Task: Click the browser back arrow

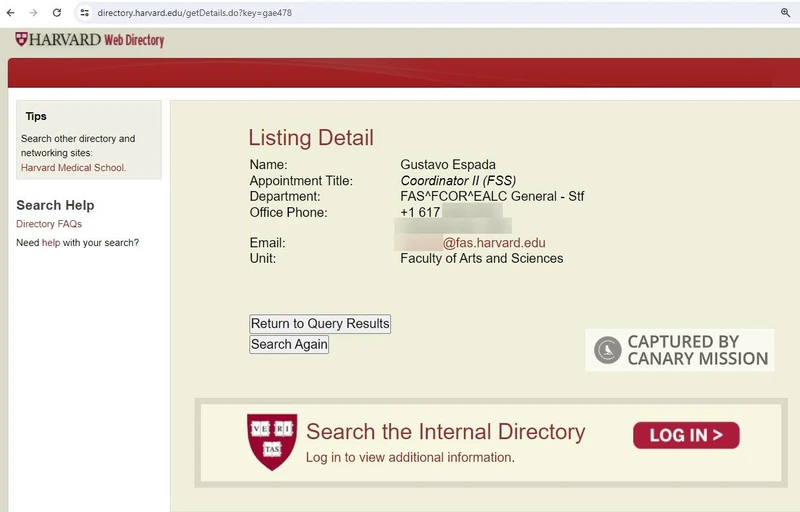Action: (x=11, y=13)
